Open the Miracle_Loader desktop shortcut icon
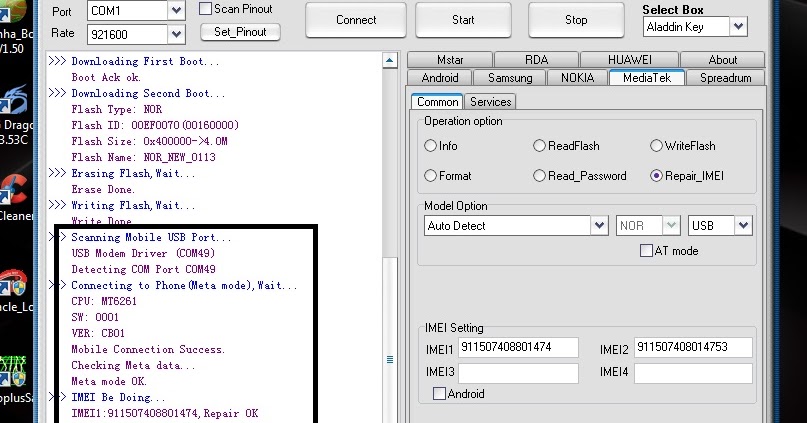This screenshot has height=423, width=807. tap(14, 285)
